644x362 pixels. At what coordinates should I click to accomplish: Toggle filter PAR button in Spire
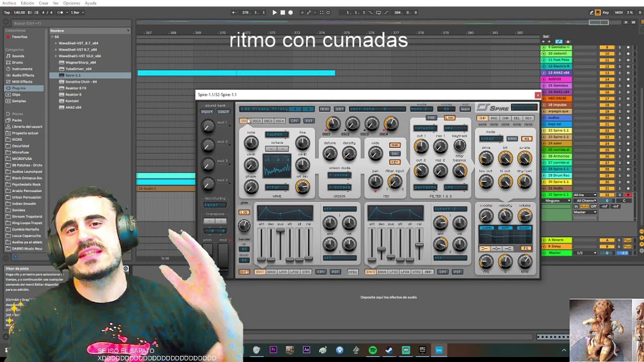click(431, 118)
